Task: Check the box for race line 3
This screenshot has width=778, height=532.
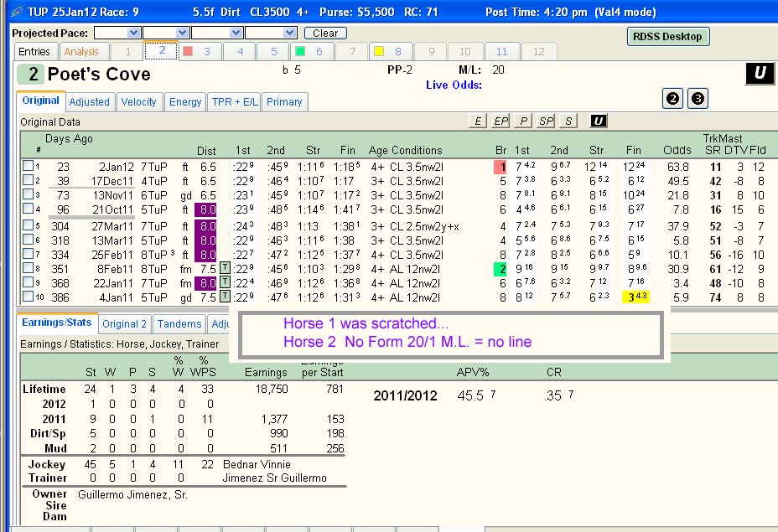Action: pyautogui.click(x=28, y=194)
